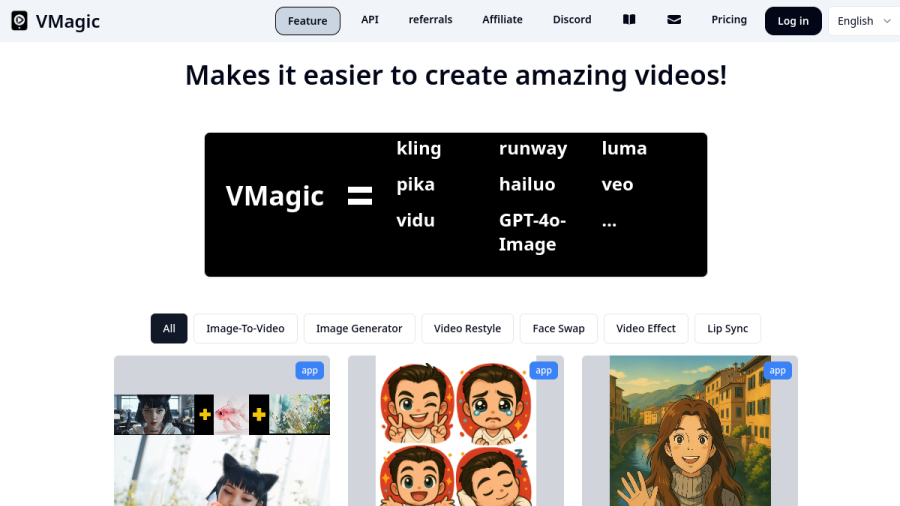The height and width of the screenshot is (506, 900).
Task: Click the app badge on cat-ear girl card
Action: [309, 371]
